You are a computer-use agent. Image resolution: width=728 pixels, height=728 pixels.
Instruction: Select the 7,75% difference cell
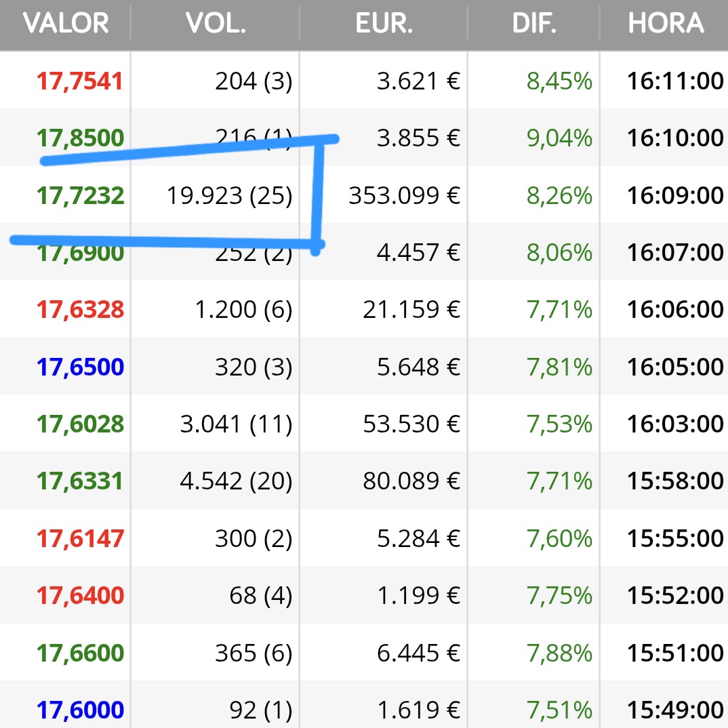click(x=559, y=596)
